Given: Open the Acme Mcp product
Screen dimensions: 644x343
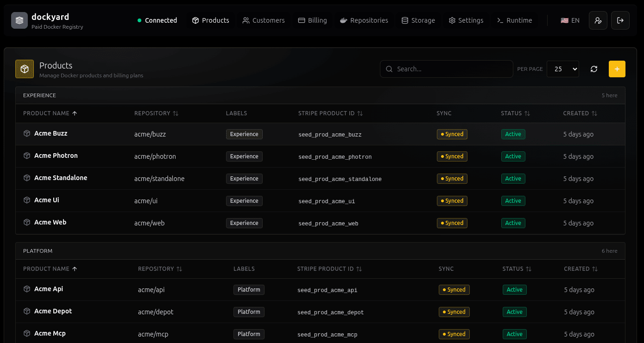Looking at the screenshot, I should click(x=50, y=333).
